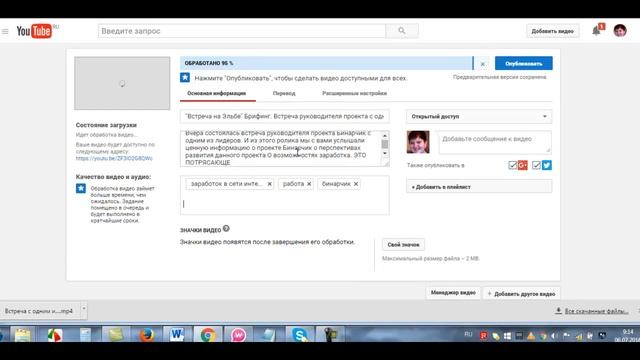Open the pink W app in the taskbar

[x=238, y=335]
